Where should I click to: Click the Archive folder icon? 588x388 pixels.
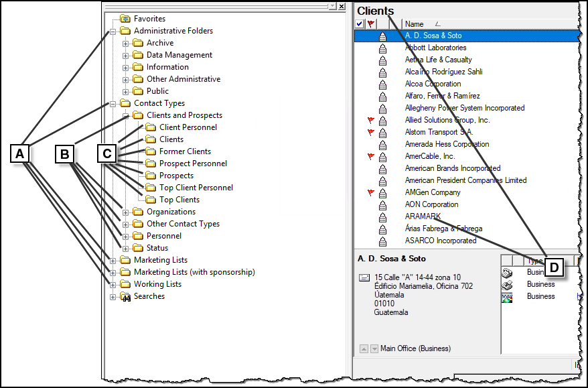coord(138,43)
